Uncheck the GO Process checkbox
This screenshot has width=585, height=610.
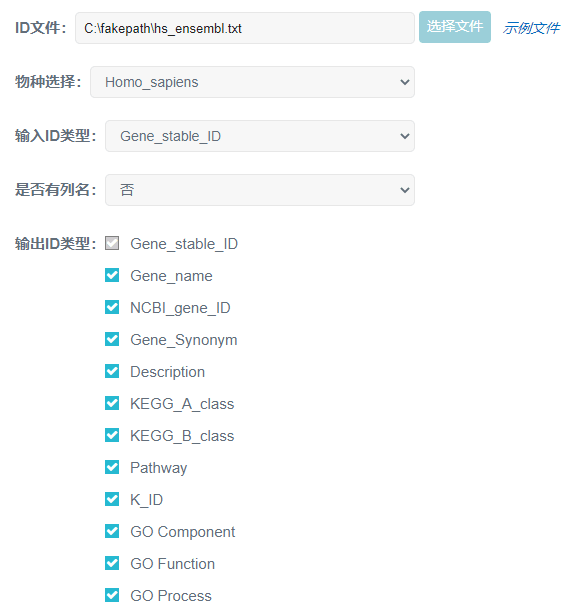[x=112, y=595]
